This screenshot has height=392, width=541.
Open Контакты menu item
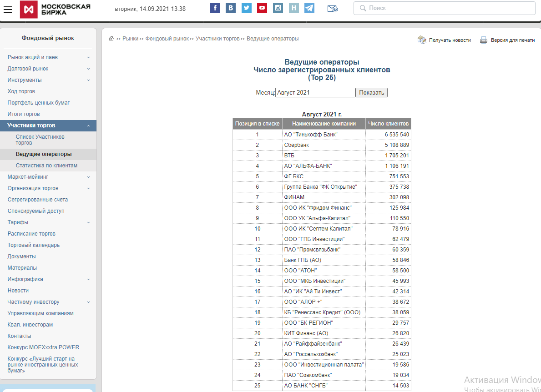19,336
